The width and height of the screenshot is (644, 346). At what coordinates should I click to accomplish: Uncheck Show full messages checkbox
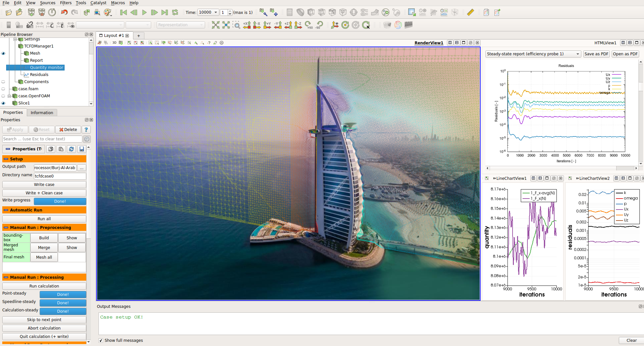(x=101, y=341)
